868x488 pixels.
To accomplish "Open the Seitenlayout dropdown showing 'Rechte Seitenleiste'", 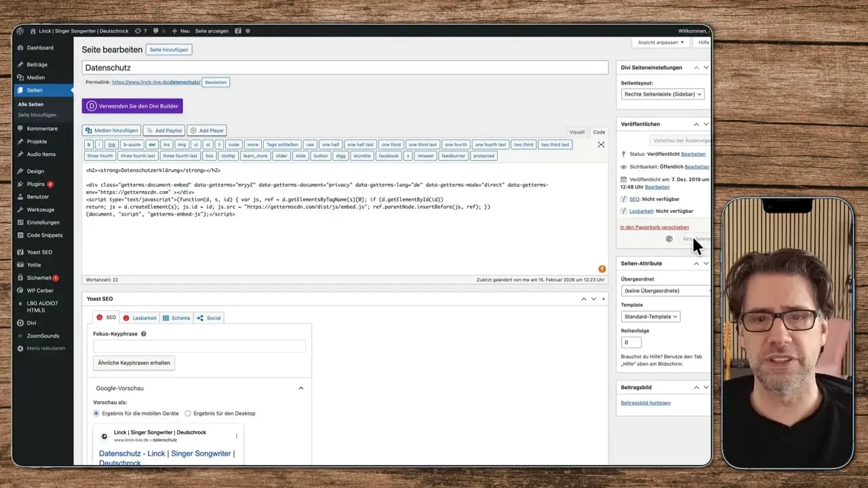I will click(x=663, y=94).
